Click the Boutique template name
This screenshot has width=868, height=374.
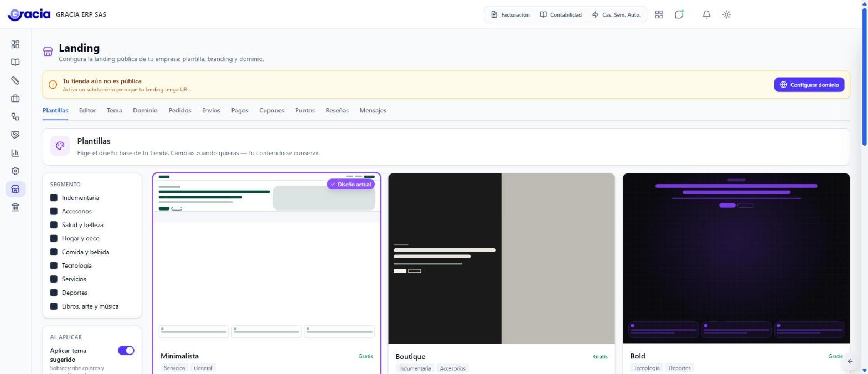pyautogui.click(x=410, y=357)
